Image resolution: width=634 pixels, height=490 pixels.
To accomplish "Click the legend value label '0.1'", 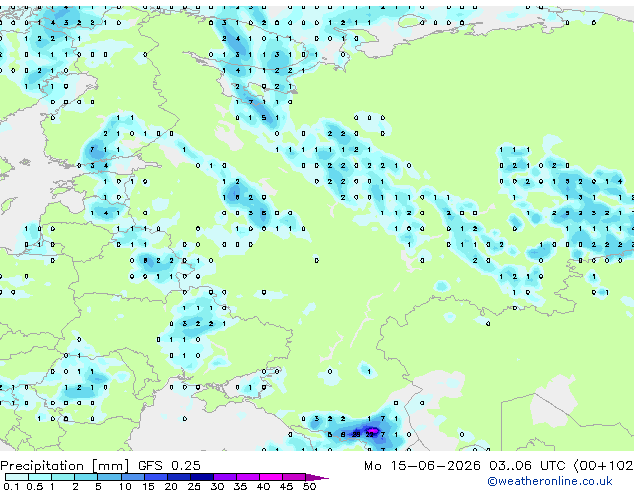I will tap(11, 486).
